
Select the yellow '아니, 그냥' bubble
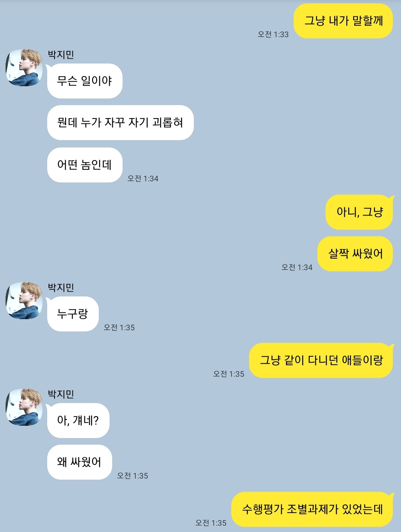coord(359,212)
